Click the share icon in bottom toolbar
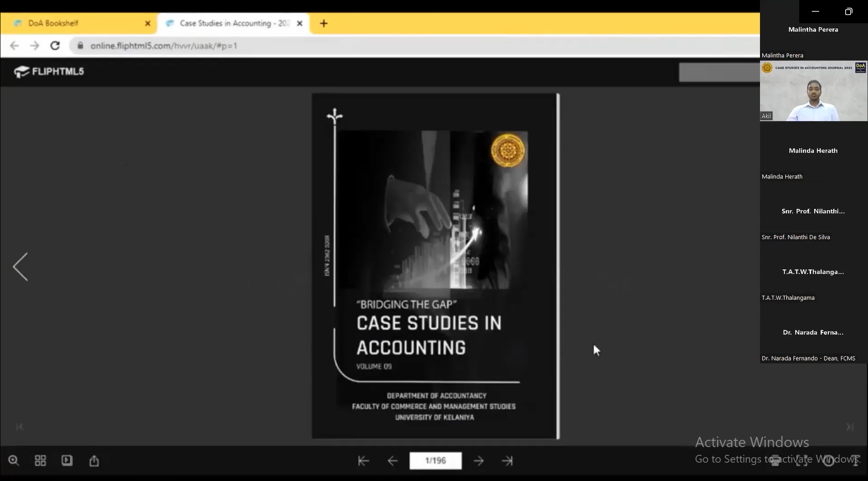This screenshot has width=868, height=481. pos(94,461)
